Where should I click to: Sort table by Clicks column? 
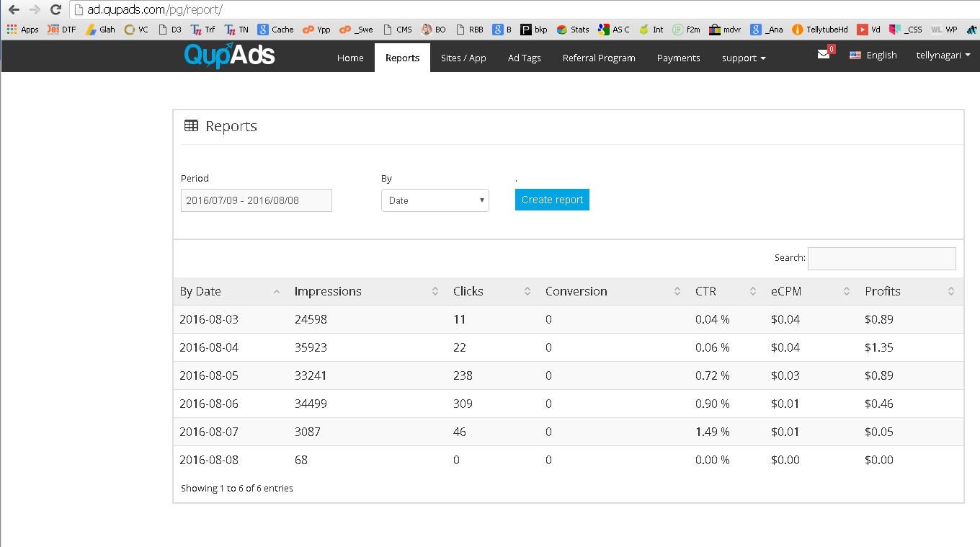pyautogui.click(x=493, y=291)
